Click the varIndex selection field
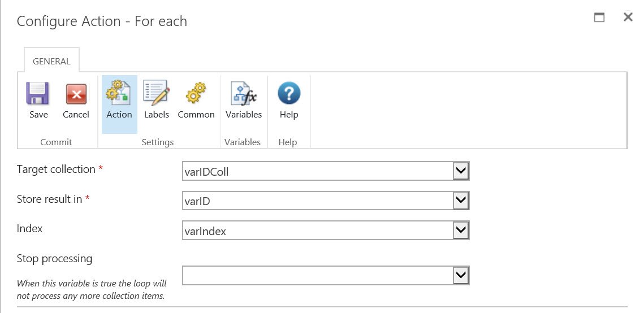Screen dimensions: 644x313 click(318, 231)
